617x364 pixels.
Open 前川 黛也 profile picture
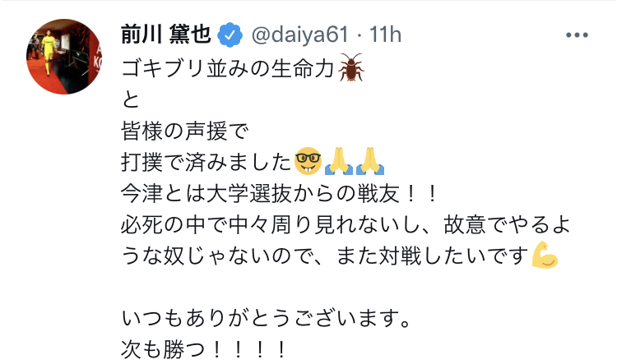(63, 57)
